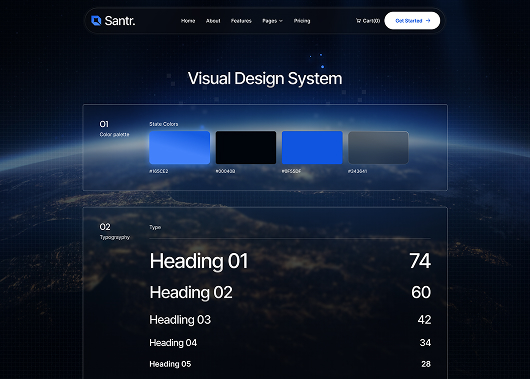Click the Color palette label
Image resolution: width=530 pixels, height=379 pixels.
(114, 135)
